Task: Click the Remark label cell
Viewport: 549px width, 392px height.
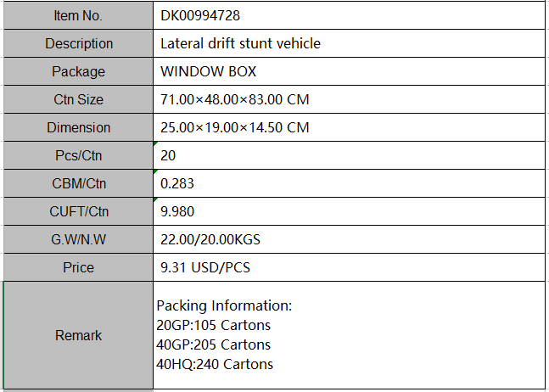Action: coord(78,335)
